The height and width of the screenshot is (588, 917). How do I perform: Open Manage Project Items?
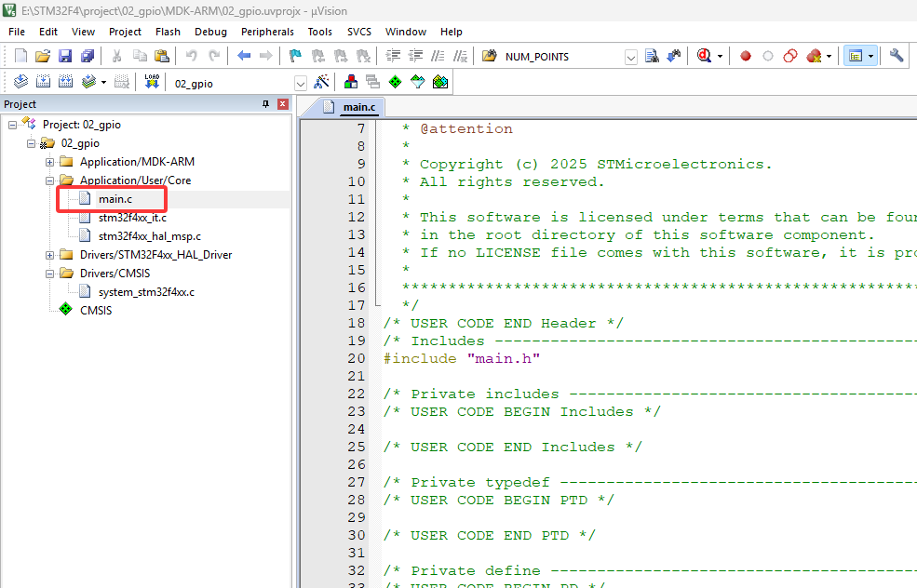pyautogui.click(x=351, y=82)
